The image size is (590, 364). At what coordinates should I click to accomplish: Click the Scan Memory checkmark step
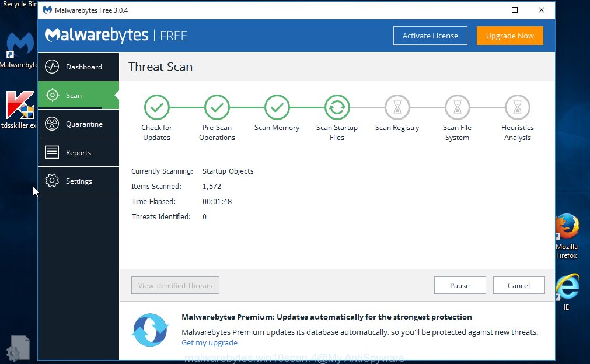pyautogui.click(x=277, y=107)
